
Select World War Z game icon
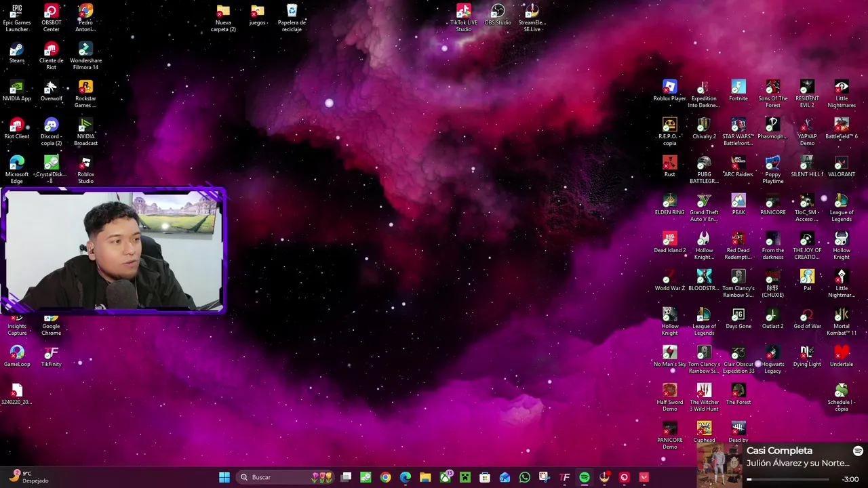point(669,280)
